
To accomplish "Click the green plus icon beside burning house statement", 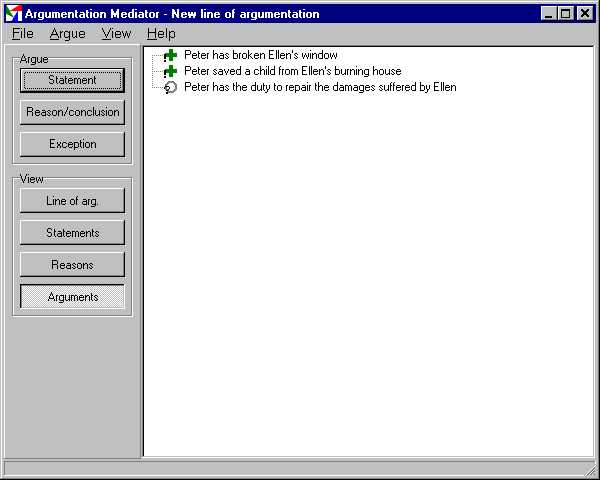I will (170, 72).
